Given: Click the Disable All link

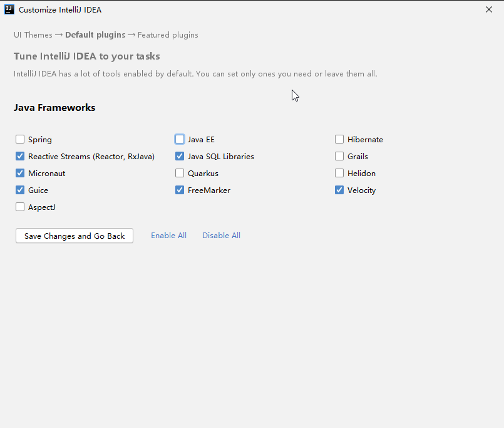Looking at the screenshot, I should pyautogui.click(x=221, y=235).
